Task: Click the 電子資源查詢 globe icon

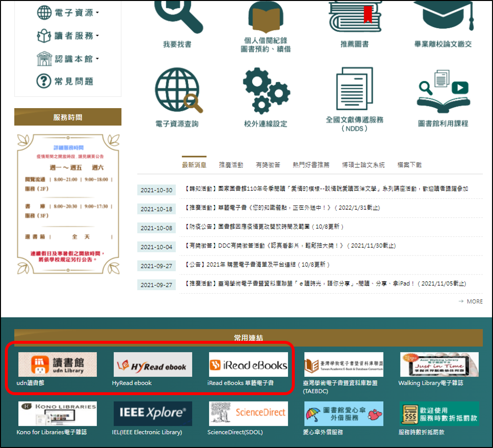Action: pyautogui.click(x=177, y=91)
